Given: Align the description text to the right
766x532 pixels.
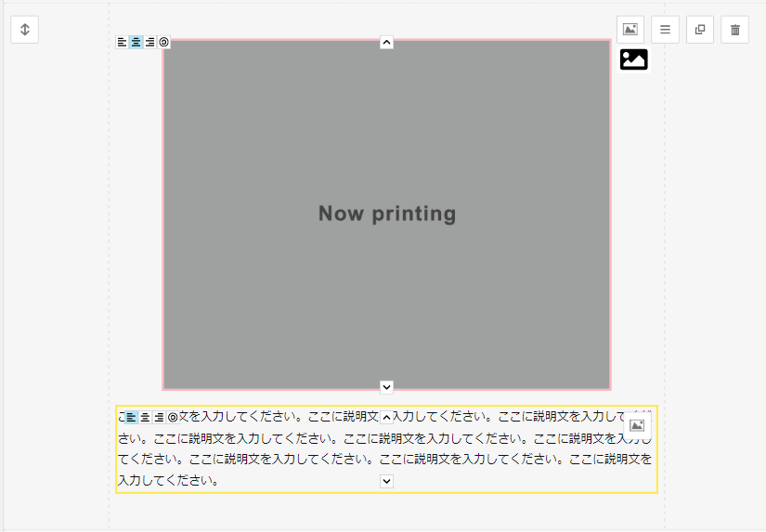Looking at the screenshot, I should tap(159, 418).
